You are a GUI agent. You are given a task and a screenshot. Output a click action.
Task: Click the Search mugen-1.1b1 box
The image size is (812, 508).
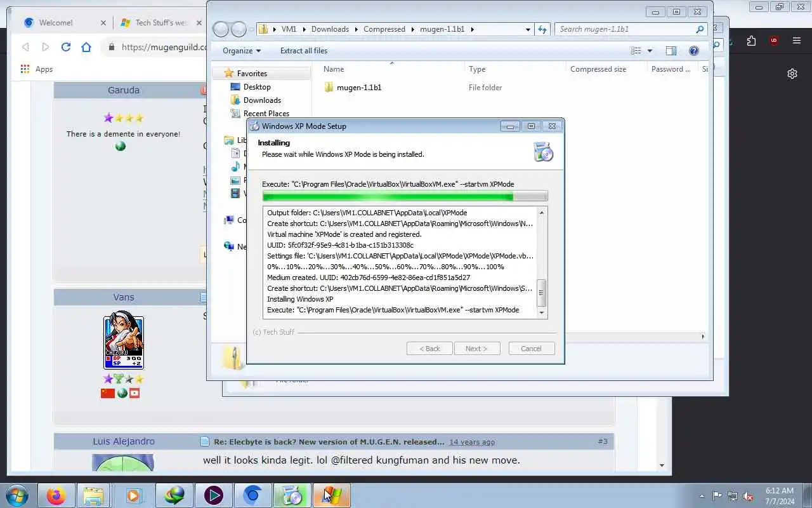(631, 29)
